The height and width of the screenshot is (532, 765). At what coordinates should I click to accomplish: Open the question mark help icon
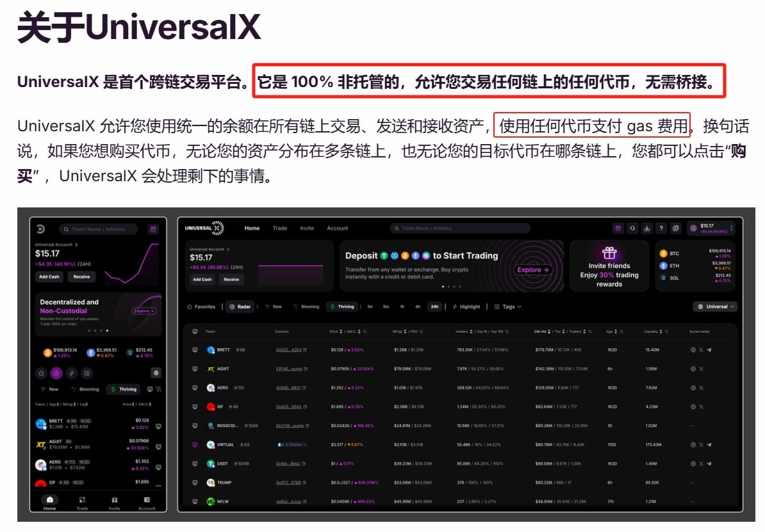coord(661,228)
